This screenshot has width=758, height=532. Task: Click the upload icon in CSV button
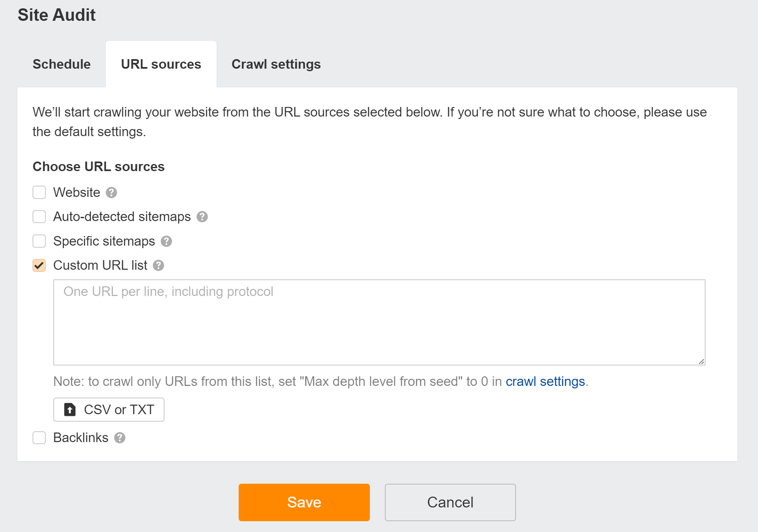[x=70, y=410]
